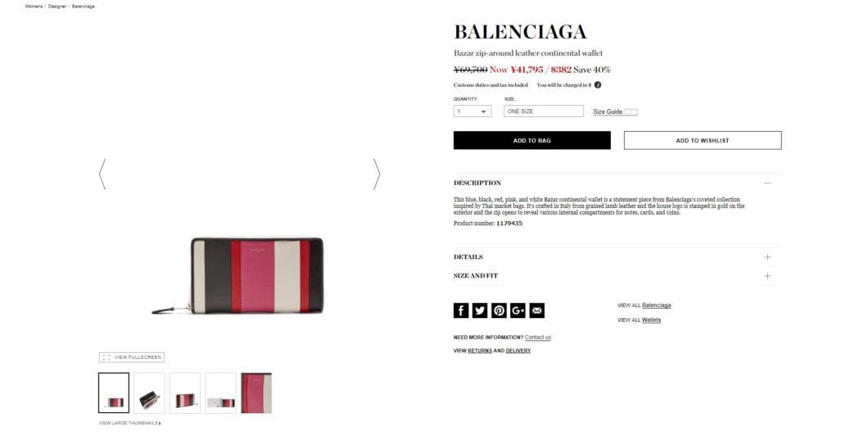The height and width of the screenshot is (431, 868).
Task: Collapse the Description section
Action: pos(766,183)
